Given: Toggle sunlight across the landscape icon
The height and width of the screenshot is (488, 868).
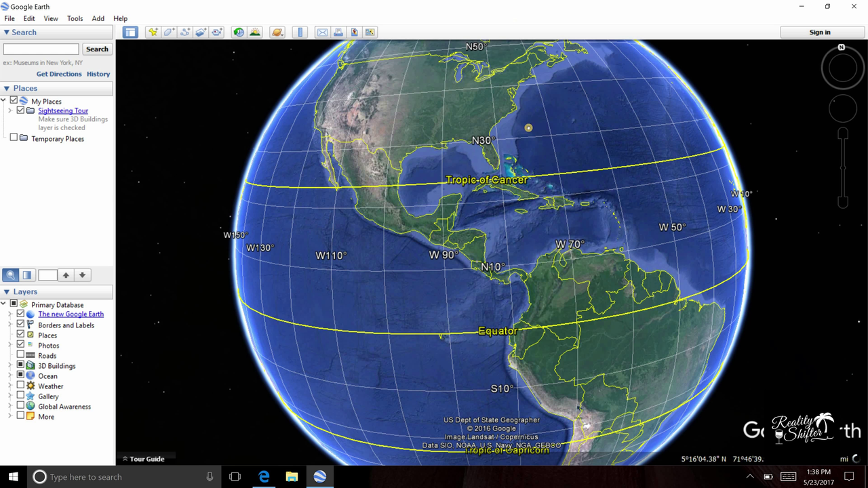Looking at the screenshot, I should [255, 33].
